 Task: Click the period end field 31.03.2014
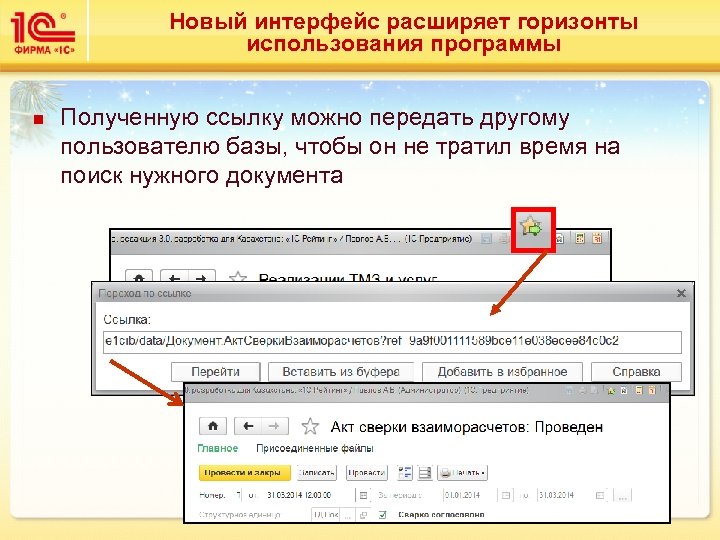pos(565,495)
